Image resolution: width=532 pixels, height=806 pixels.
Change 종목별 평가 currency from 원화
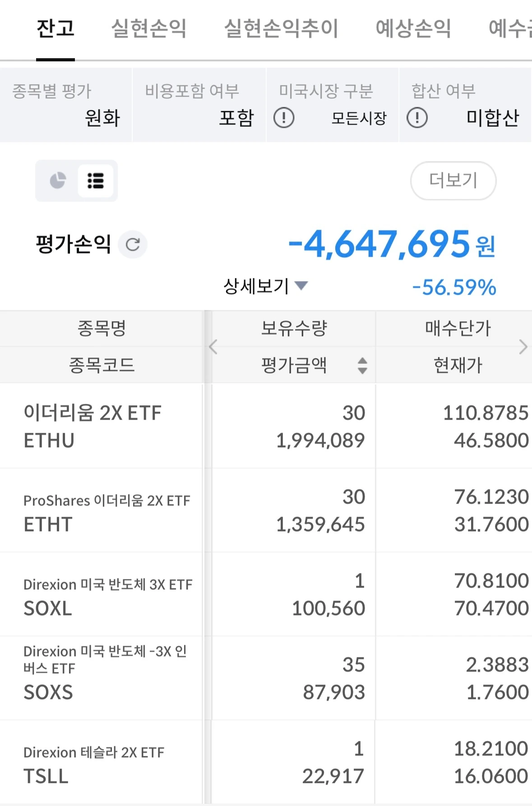[66, 105]
